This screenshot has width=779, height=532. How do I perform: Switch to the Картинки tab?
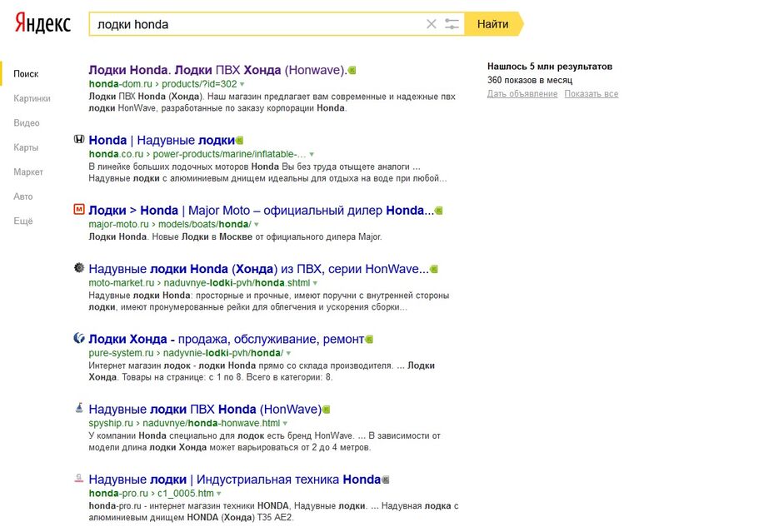[x=32, y=98]
